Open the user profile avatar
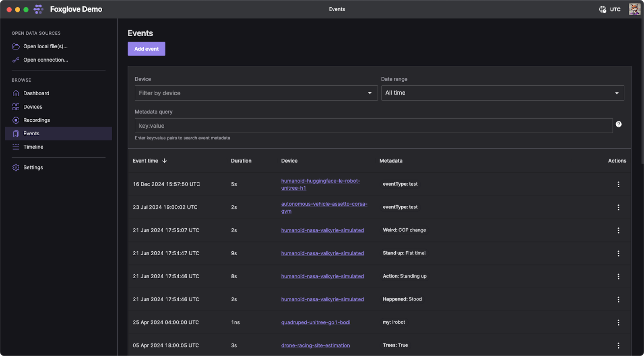Screen dimensions: 644x356 (x=634, y=9)
